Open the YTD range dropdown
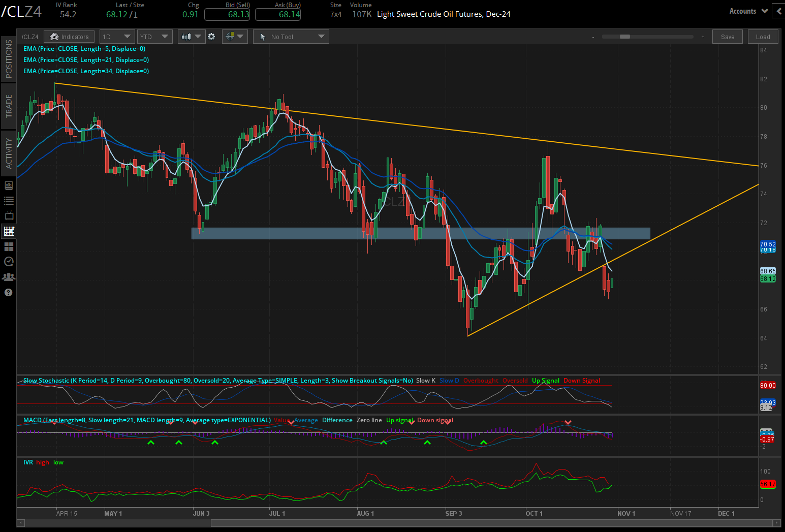The height and width of the screenshot is (532, 785). coord(154,36)
